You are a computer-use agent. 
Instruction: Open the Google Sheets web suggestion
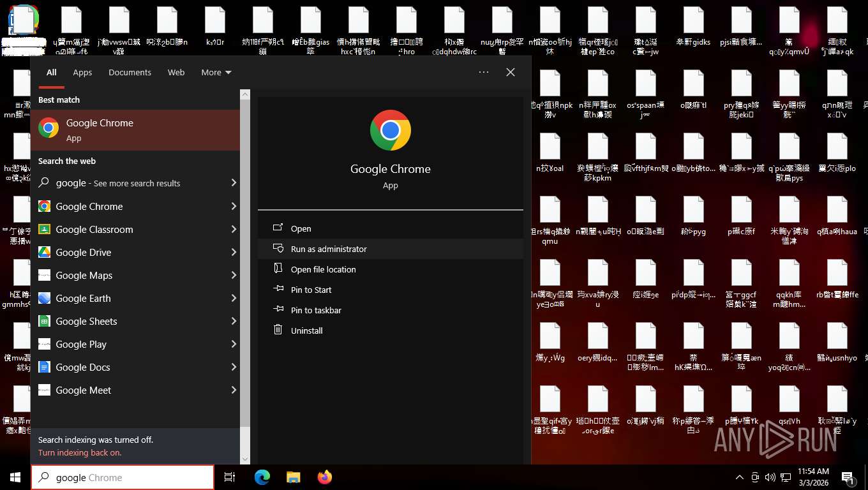[135, 322]
